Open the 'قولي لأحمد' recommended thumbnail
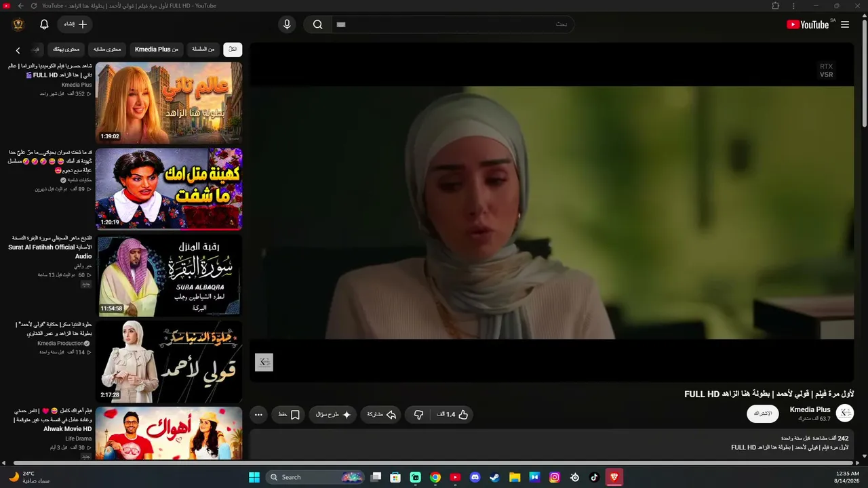The image size is (868, 488). (169, 362)
